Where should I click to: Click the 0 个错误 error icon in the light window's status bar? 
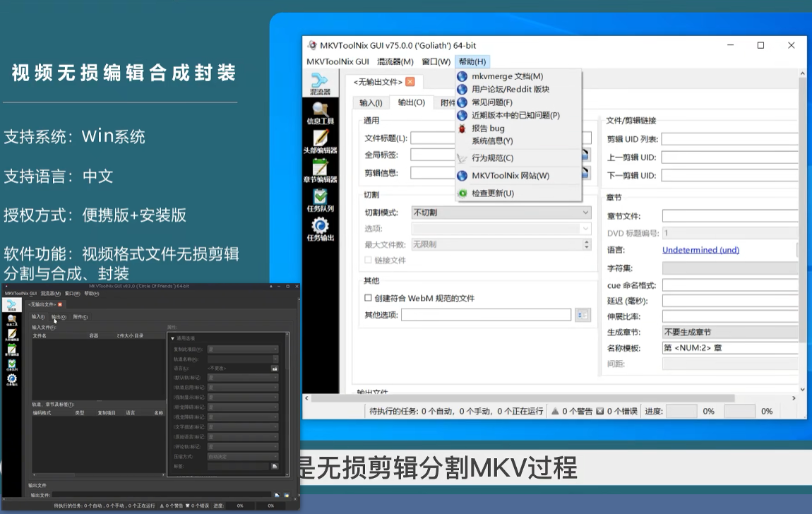599,411
